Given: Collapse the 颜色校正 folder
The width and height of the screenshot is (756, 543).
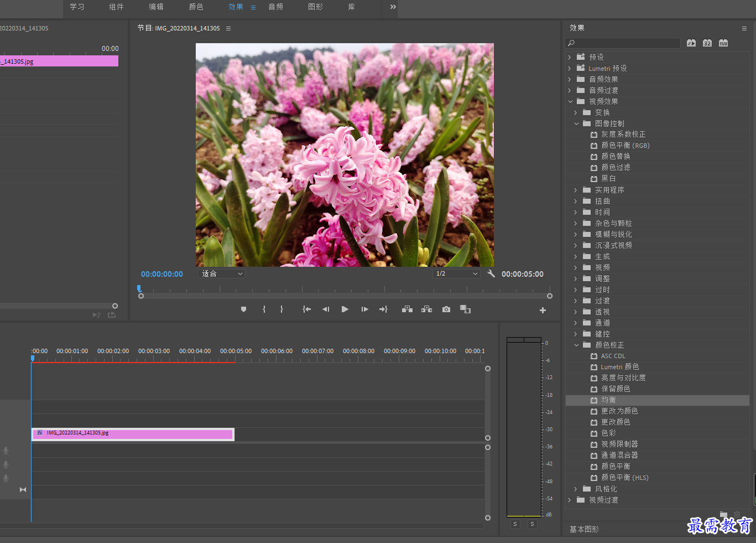Looking at the screenshot, I should tap(576, 345).
